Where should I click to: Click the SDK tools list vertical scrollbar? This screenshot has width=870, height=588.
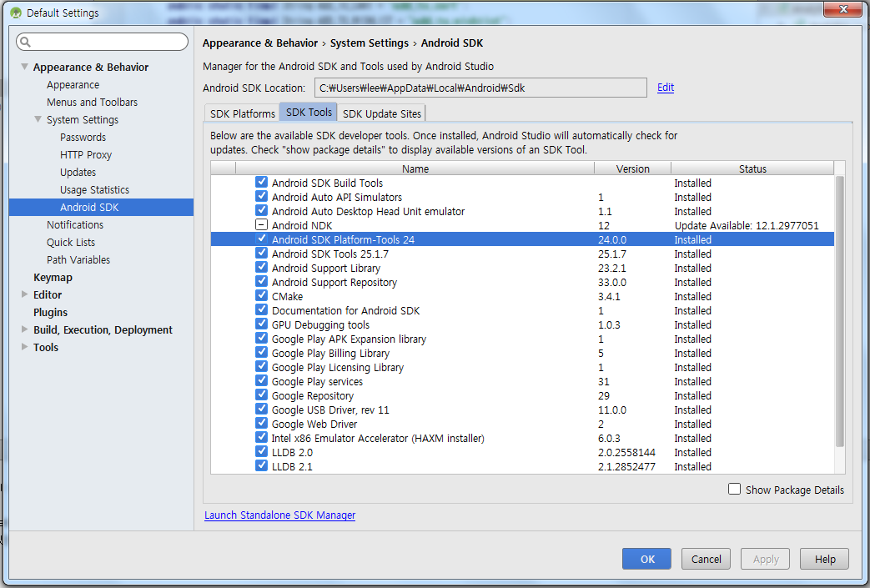pos(839,310)
